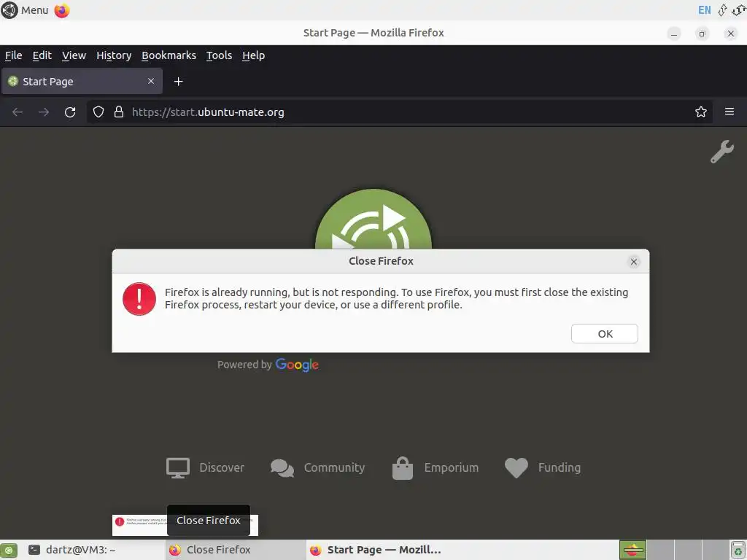Go back one page
Image resolution: width=747 pixels, height=560 pixels.
tap(18, 112)
